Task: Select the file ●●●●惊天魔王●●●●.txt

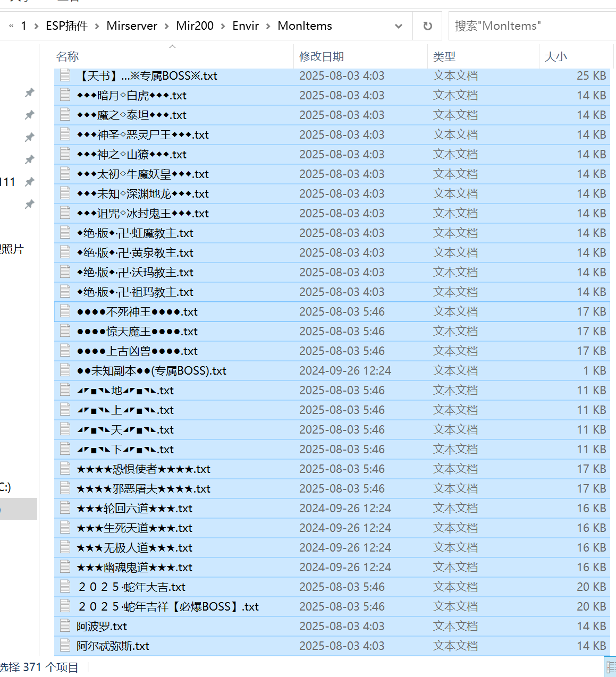Action: [x=332, y=331]
